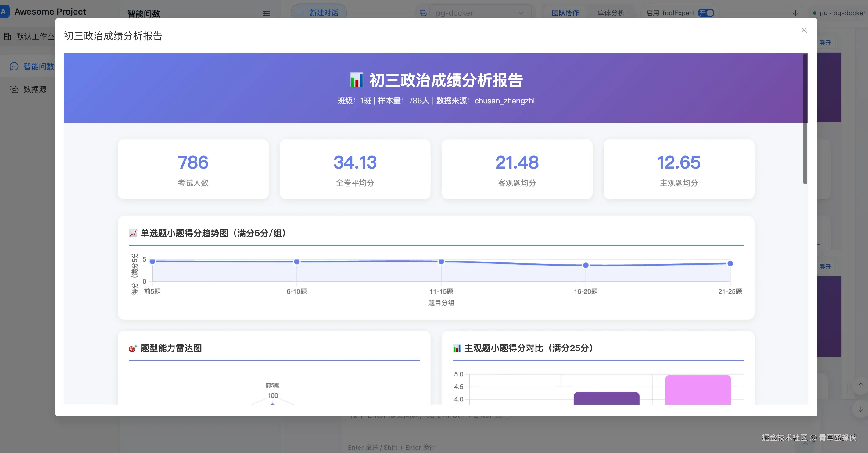This screenshot has width=868, height=453.
Task: Click the hamburger menu icon beside 智能问数
Action: tap(266, 13)
